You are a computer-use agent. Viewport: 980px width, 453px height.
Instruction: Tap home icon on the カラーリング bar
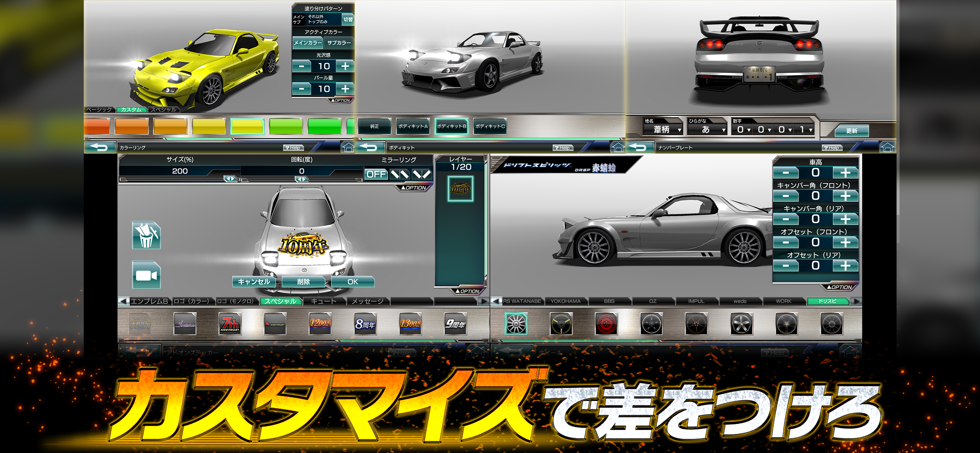point(348,147)
